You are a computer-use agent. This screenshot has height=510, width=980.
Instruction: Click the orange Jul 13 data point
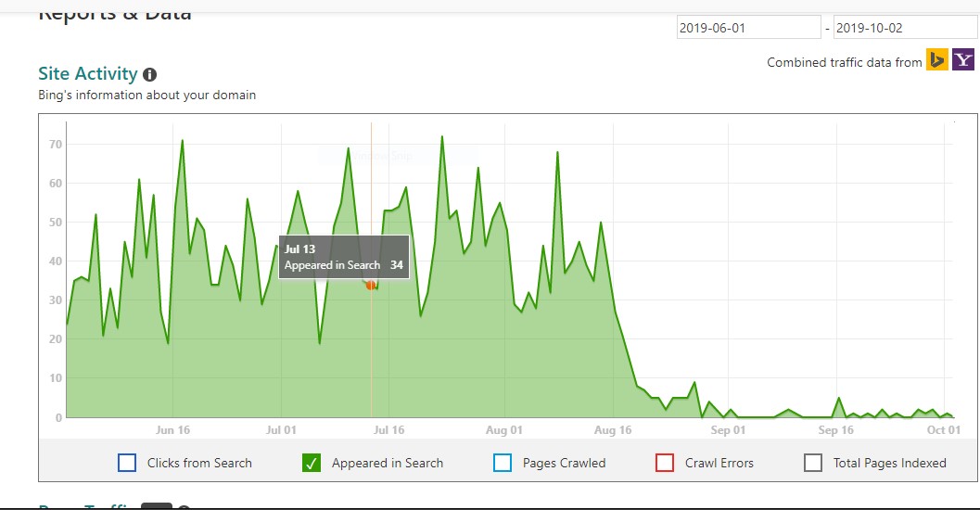[371, 285]
